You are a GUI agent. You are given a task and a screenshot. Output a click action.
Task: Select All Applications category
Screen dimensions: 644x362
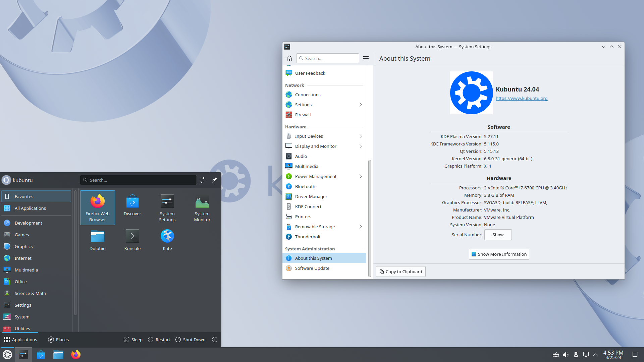click(30, 208)
